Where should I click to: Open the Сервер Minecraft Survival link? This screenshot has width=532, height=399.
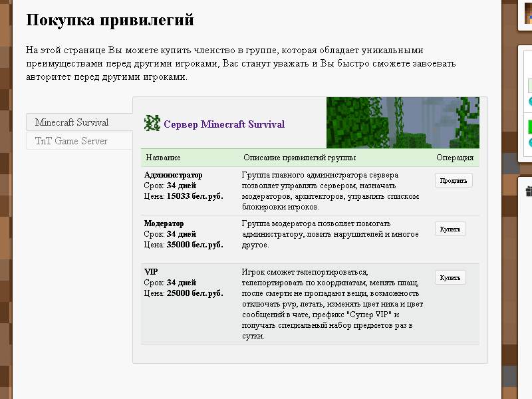pyautogui.click(x=224, y=124)
